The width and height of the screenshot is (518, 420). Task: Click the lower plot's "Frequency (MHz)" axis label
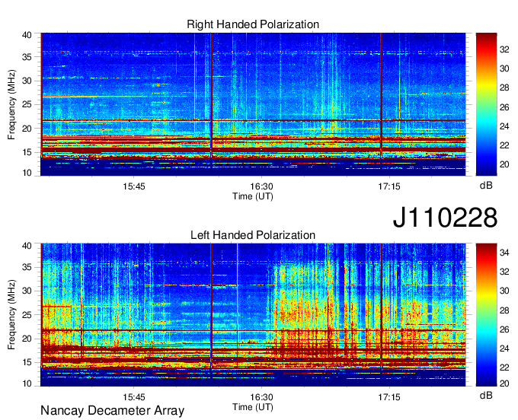(11, 315)
